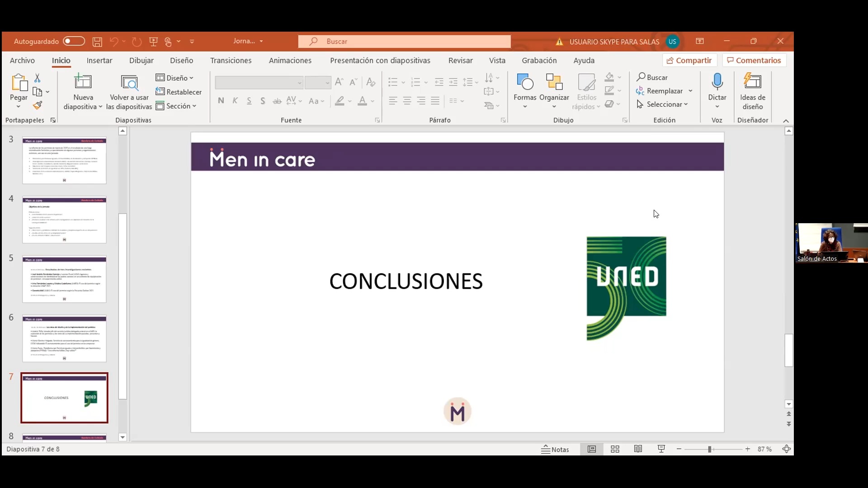Image resolution: width=868 pixels, height=488 pixels.
Task: Click the Undo arrow icon
Action: 114,42
